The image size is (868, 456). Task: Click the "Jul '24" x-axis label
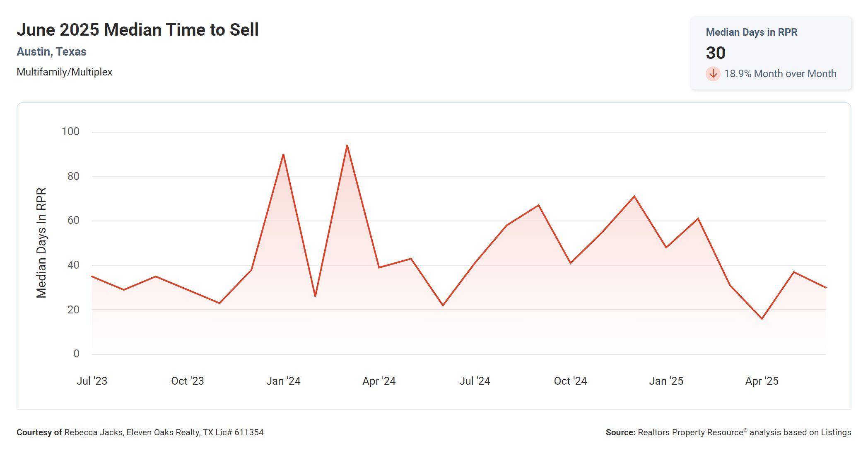click(x=475, y=381)
